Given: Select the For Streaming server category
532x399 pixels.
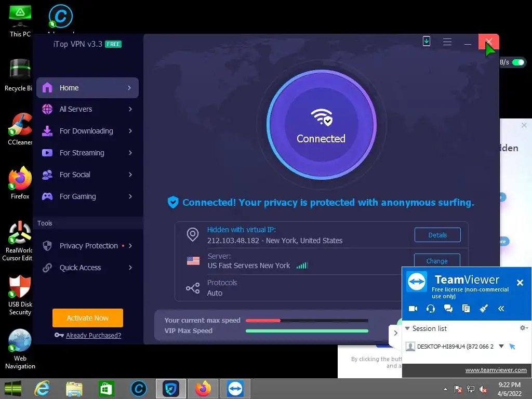Looking at the screenshot, I should coord(87,153).
